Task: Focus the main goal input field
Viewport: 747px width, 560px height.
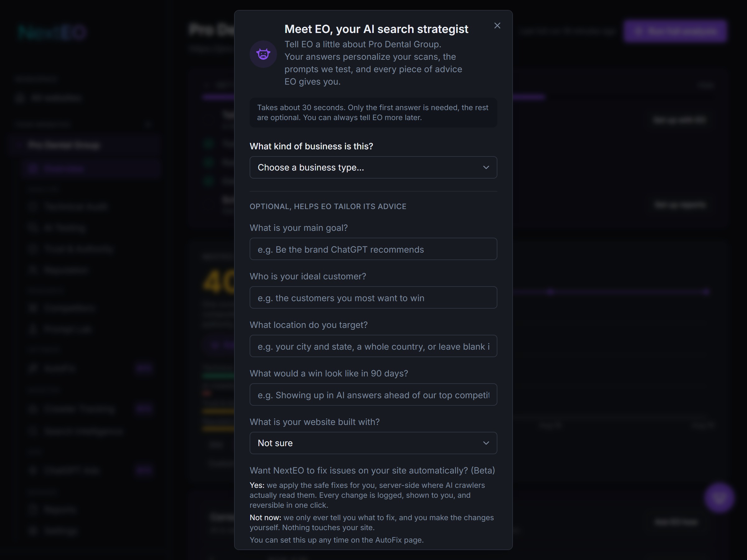Action: [373, 249]
